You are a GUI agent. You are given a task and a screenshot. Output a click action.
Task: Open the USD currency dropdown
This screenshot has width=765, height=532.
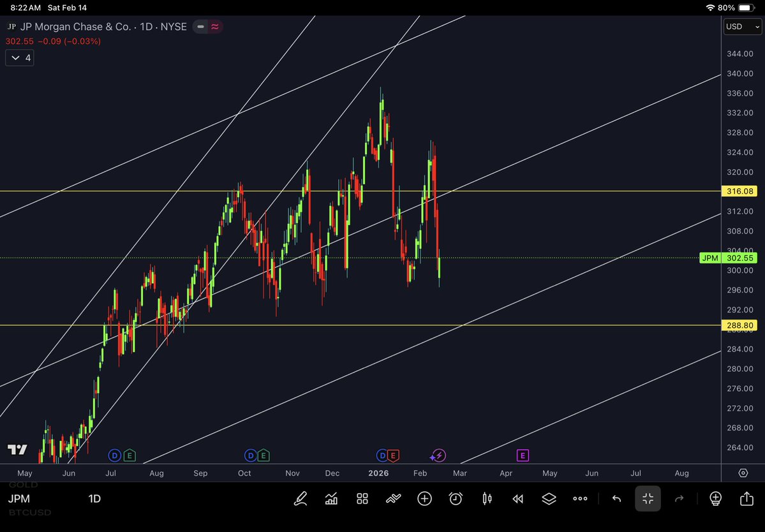pos(742,27)
